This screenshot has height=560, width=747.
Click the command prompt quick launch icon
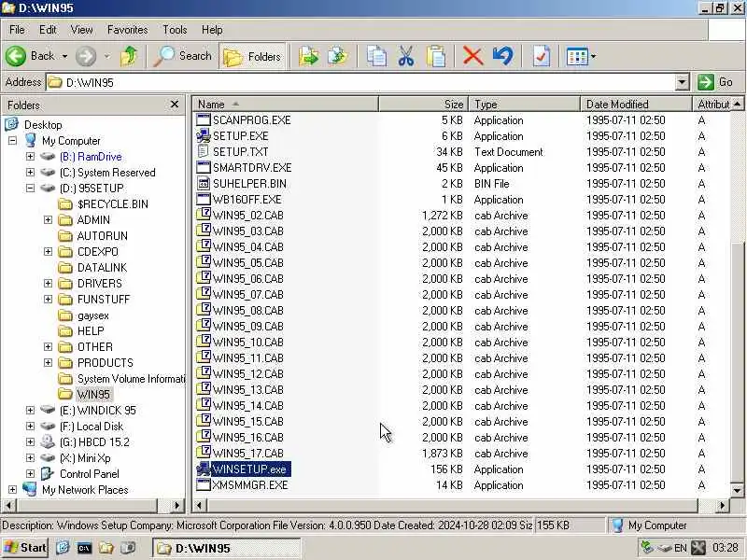pos(84,548)
